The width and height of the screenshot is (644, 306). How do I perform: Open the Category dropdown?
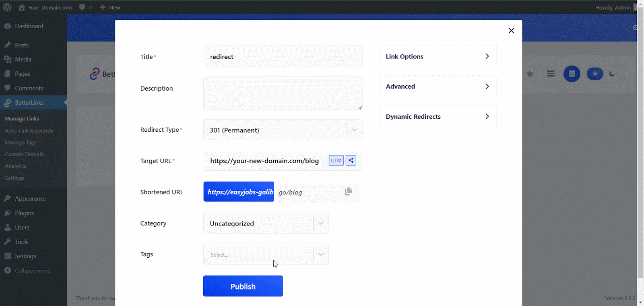click(x=266, y=223)
